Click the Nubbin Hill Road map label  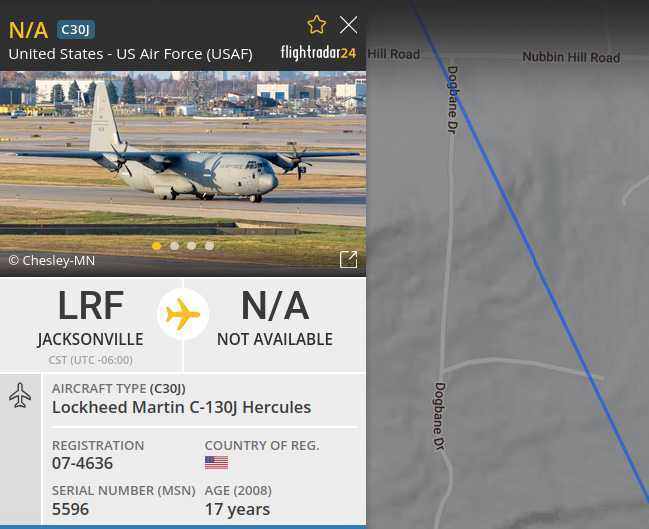click(571, 57)
